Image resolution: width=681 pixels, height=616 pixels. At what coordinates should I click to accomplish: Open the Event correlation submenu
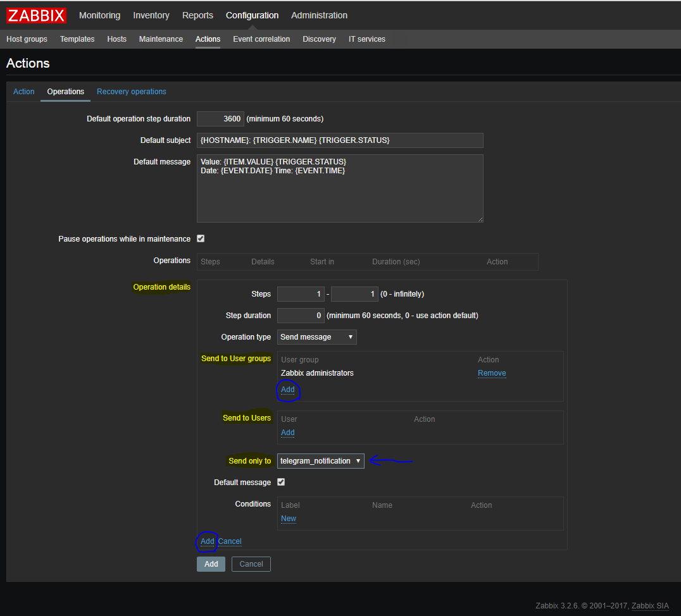[261, 39]
